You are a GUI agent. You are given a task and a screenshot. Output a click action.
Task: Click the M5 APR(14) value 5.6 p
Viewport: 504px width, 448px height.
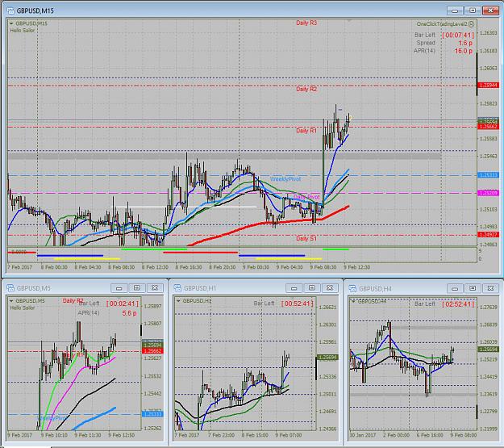[129, 313]
